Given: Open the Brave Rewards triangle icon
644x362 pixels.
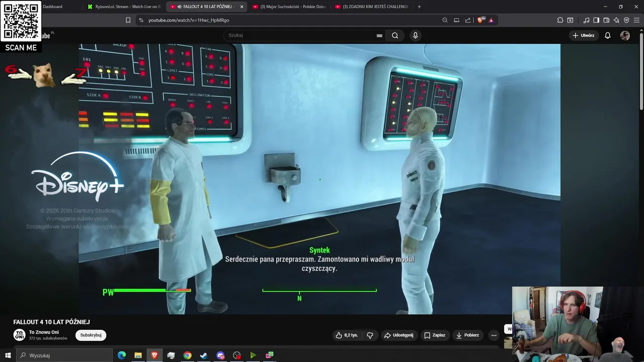Looking at the screenshot, I should pyautogui.click(x=491, y=20).
